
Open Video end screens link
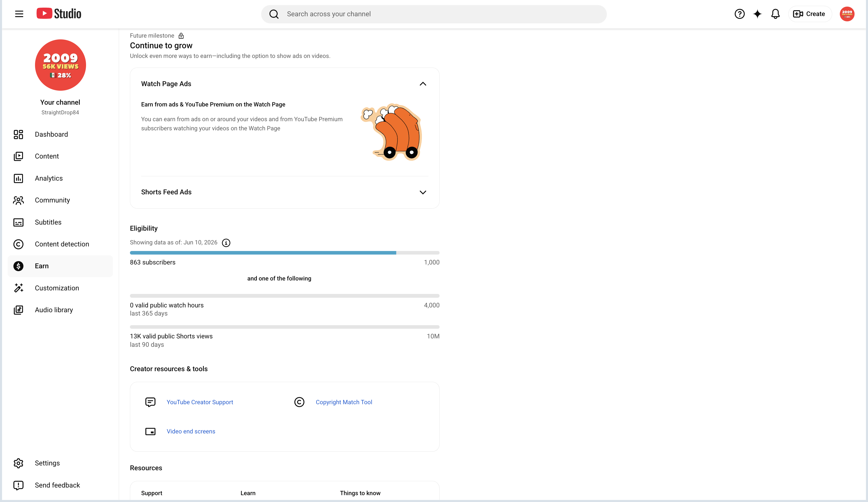tap(191, 431)
